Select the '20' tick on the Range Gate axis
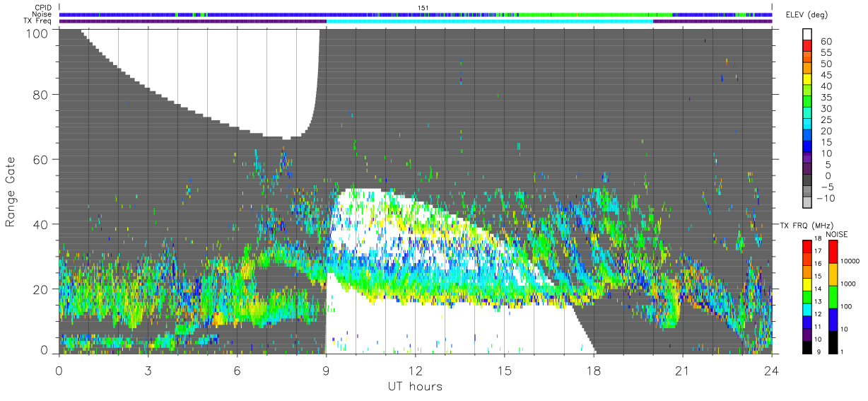The width and height of the screenshot is (868, 401). click(x=40, y=289)
